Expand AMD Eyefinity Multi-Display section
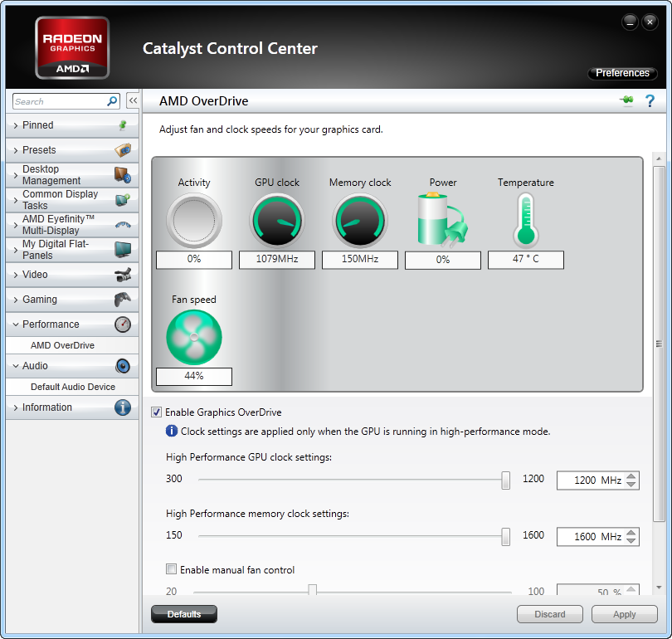This screenshot has height=639, width=672. pos(72,225)
